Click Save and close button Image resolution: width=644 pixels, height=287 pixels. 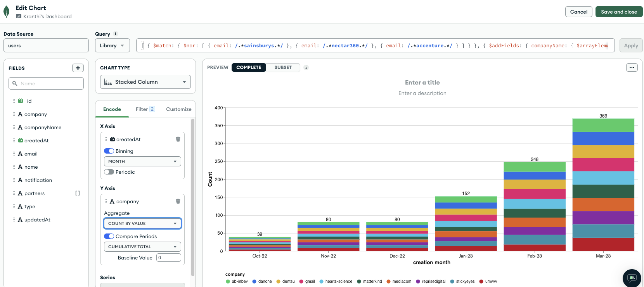(x=619, y=12)
